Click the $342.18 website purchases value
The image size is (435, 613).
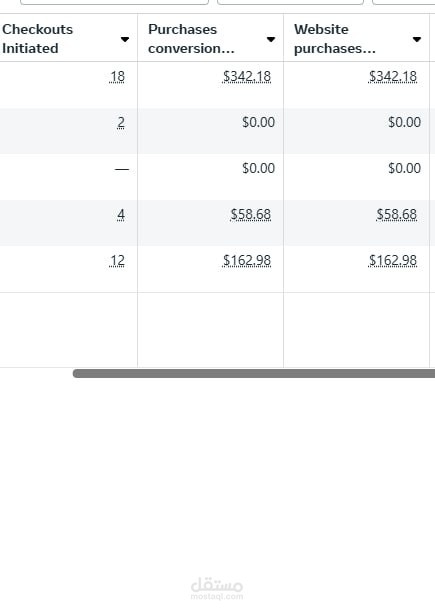[x=393, y=76]
